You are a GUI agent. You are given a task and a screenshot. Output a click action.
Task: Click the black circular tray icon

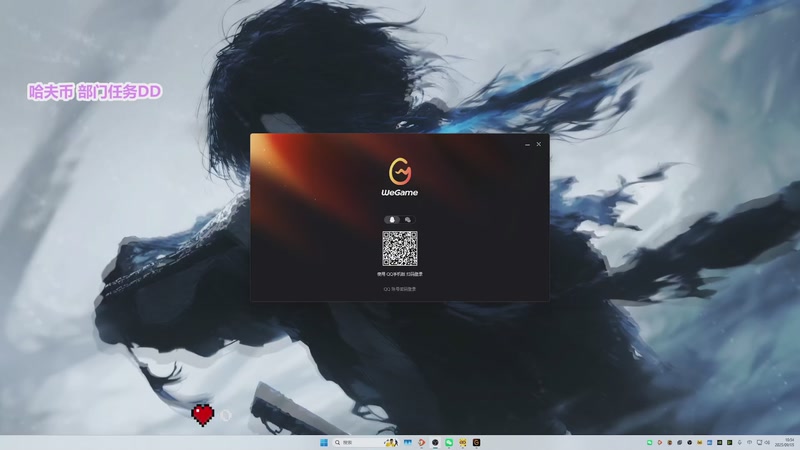click(689, 442)
